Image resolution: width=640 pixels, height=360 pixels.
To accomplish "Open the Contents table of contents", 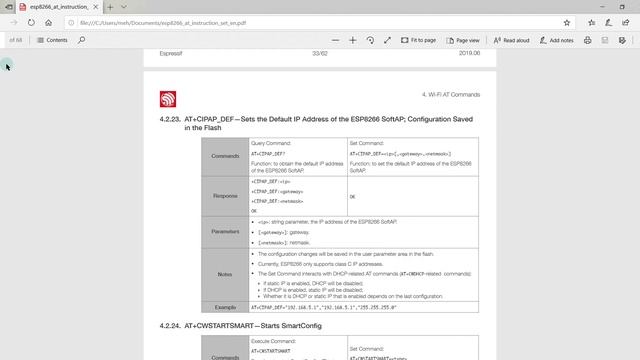I will pos(52,40).
